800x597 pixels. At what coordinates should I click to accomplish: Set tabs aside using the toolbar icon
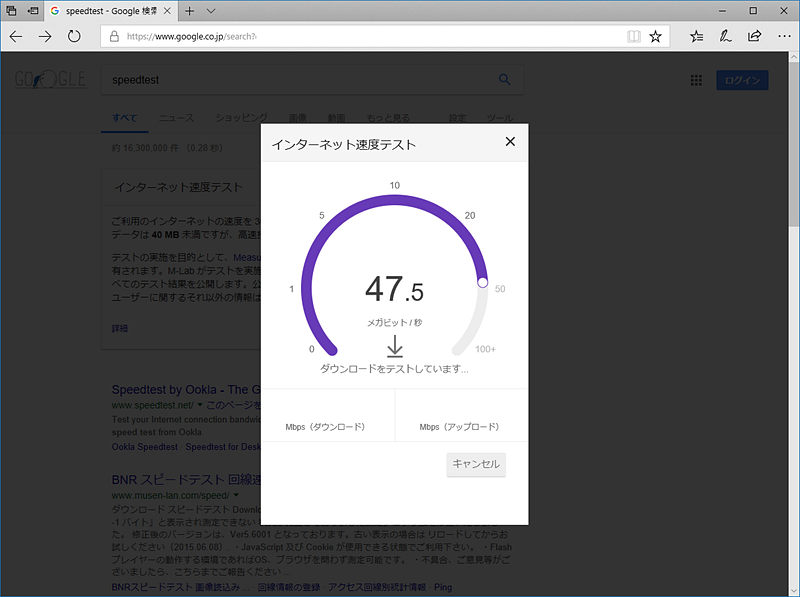pos(12,9)
